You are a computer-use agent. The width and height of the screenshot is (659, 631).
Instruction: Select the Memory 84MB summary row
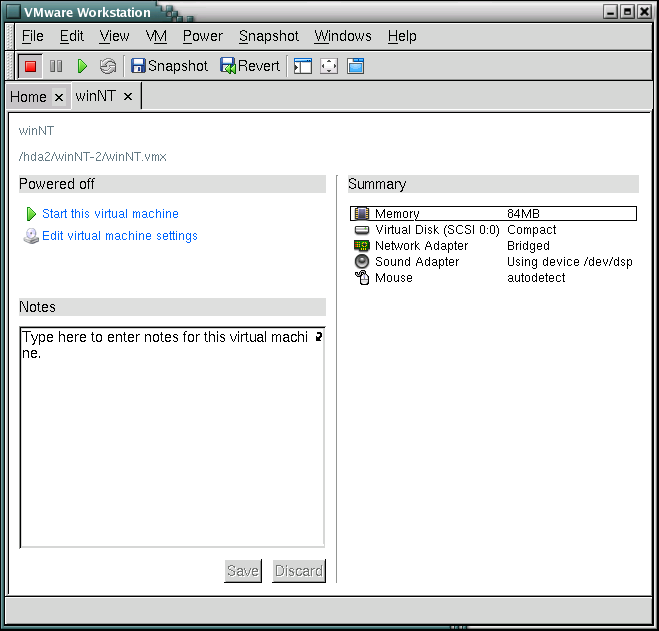(493, 214)
